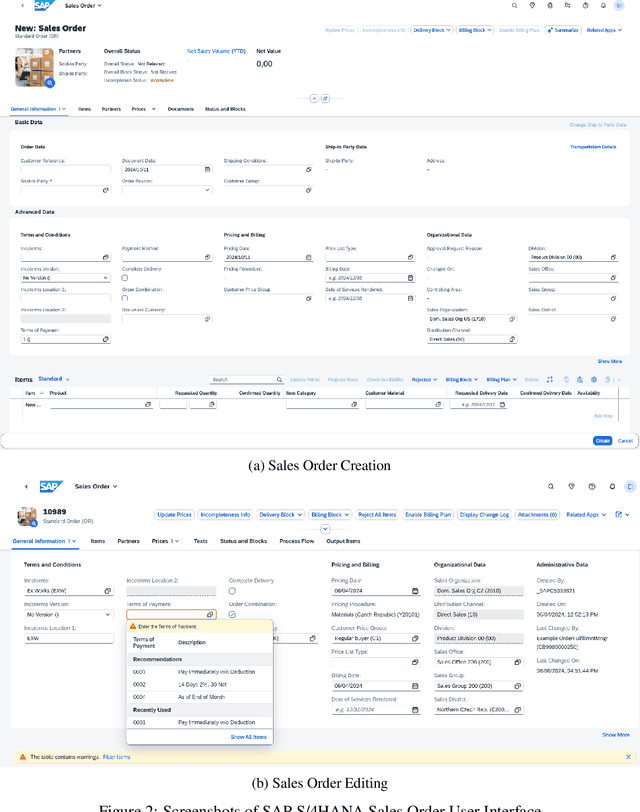This screenshot has width=640, height=812.
Task: Select recommendation 0002 14 Days 2%, 30 Net
Action: click(x=200, y=685)
